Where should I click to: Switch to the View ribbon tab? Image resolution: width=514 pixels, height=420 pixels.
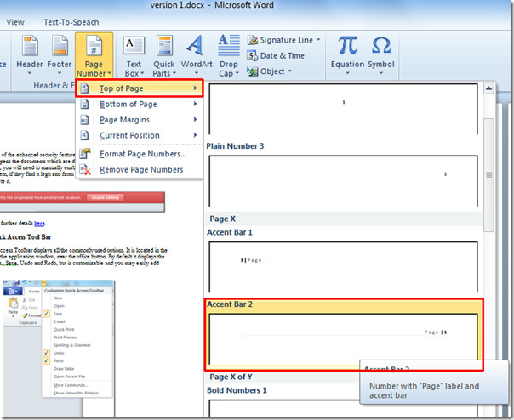(15, 22)
